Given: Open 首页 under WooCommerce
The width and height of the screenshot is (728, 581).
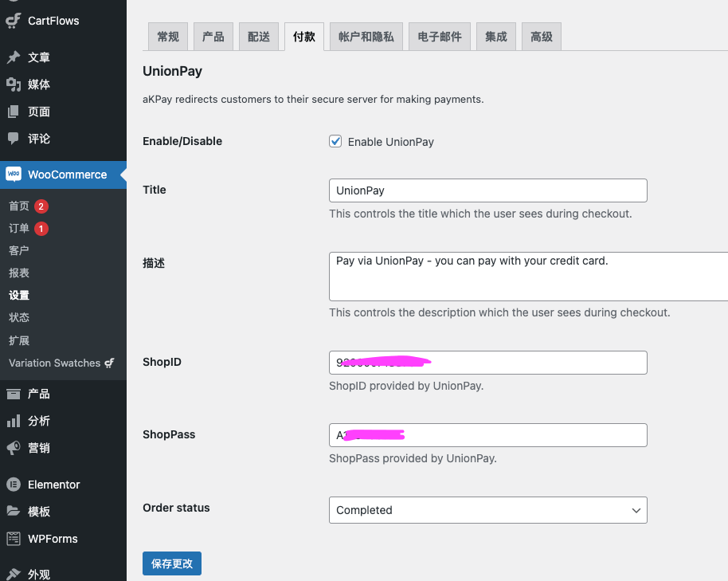Looking at the screenshot, I should point(19,206).
